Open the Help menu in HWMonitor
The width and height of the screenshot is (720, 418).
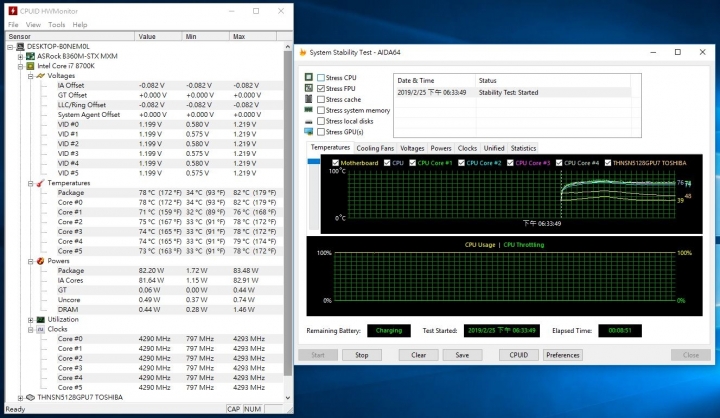(x=80, y=24)
